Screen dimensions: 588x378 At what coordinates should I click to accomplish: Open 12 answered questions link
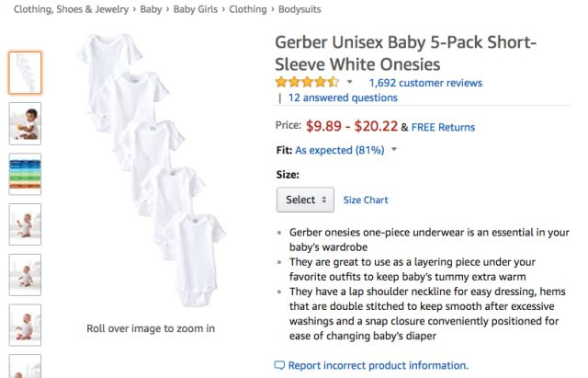coord(343,97)
